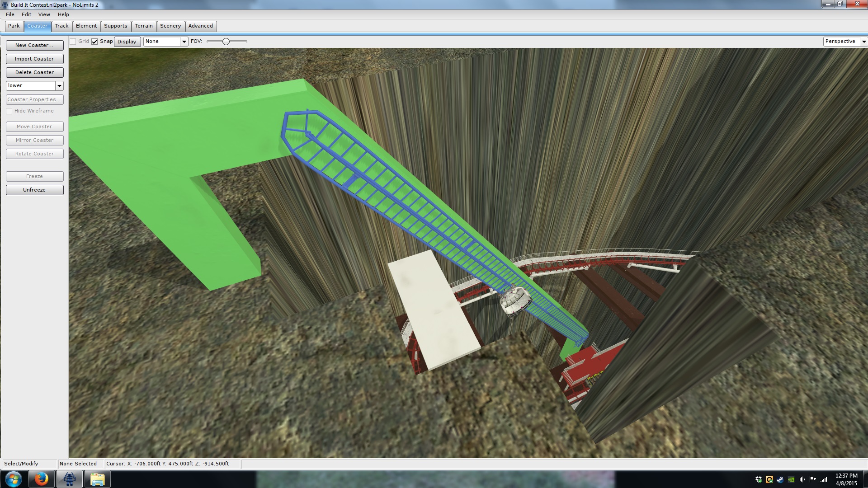Open the Dropbox tray icon
868x488 pixels.
click(759, 479)
